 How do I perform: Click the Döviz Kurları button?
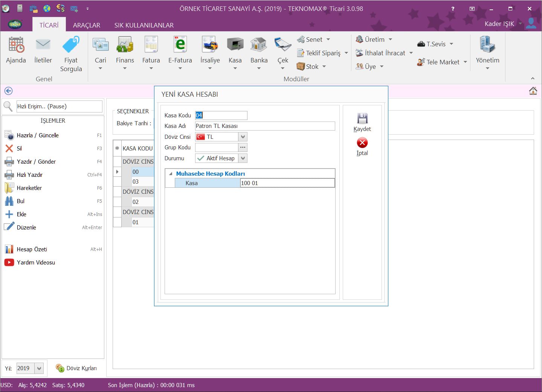click(76, 368)
